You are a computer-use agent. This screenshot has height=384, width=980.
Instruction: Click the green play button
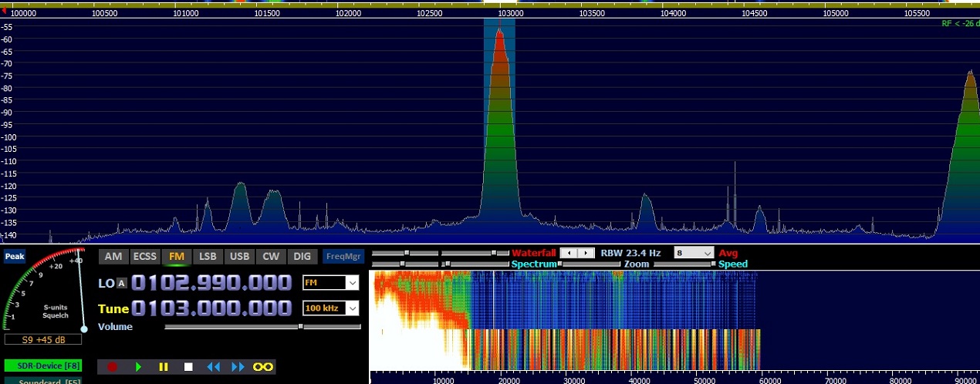(138, 367)
